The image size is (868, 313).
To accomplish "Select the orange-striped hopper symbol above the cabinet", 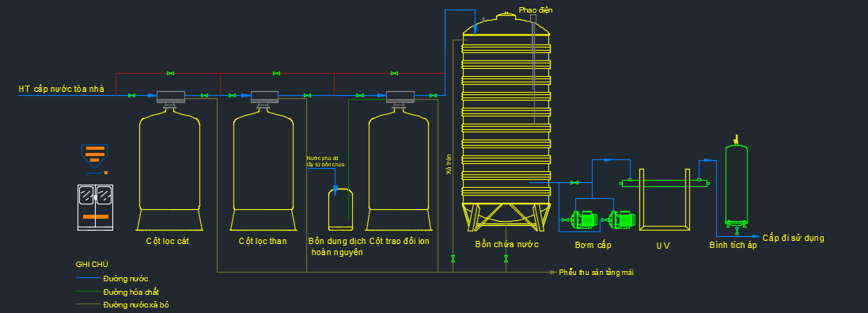I will 95,155.
